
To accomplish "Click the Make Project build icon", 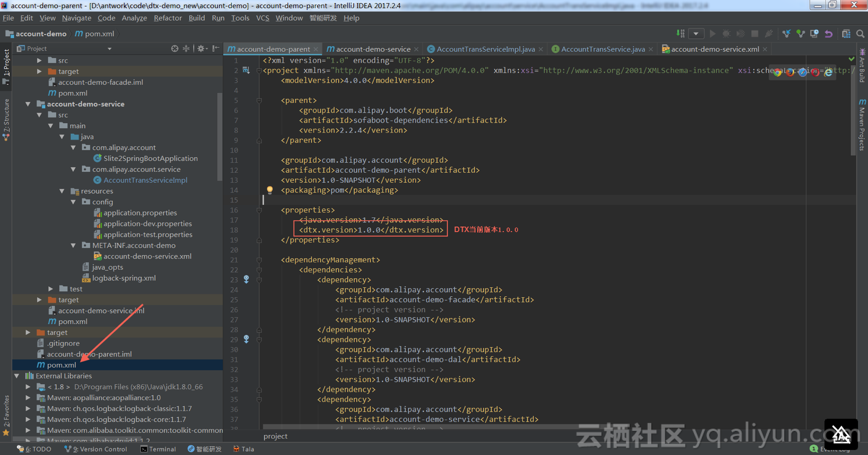I will point(680,34).
